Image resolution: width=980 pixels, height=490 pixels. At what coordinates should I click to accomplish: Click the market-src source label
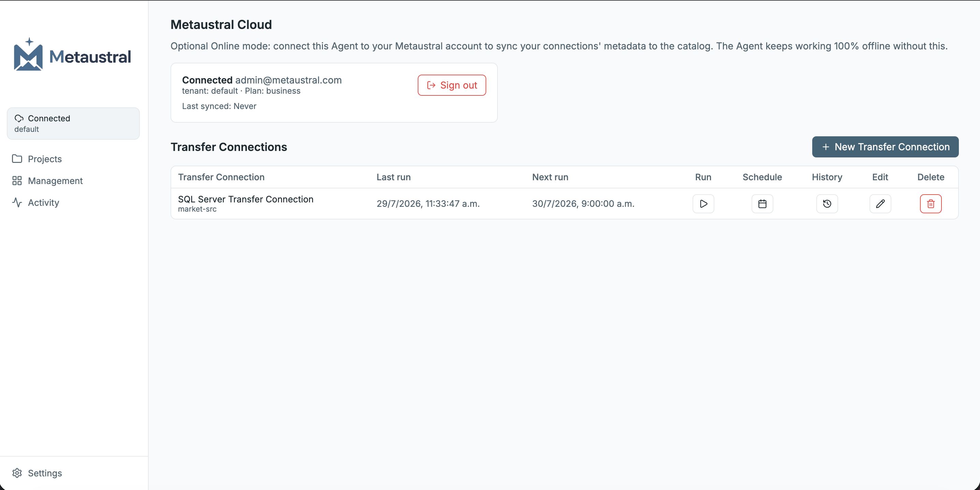(x=197, y=209)
